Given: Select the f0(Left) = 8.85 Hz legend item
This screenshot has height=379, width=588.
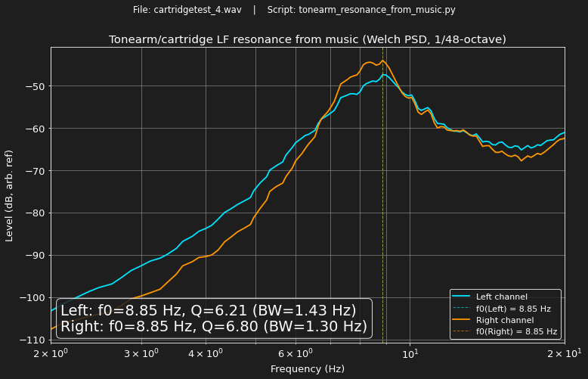Looking at the screenshot, I should click(513, 309).
